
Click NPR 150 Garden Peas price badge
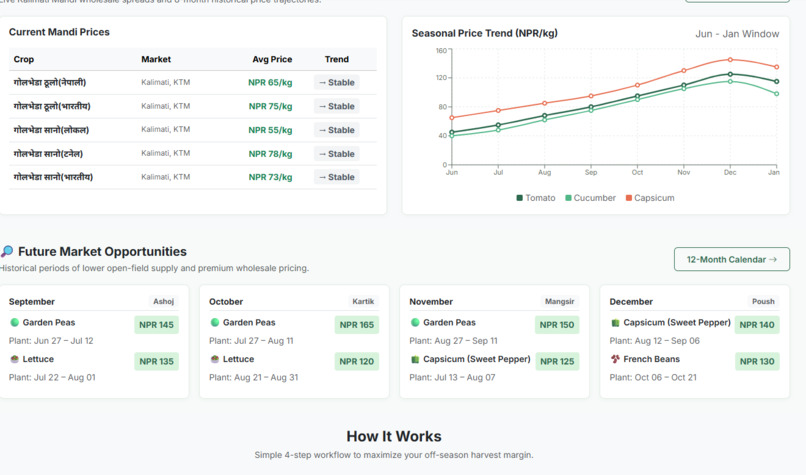click(557, 325)
